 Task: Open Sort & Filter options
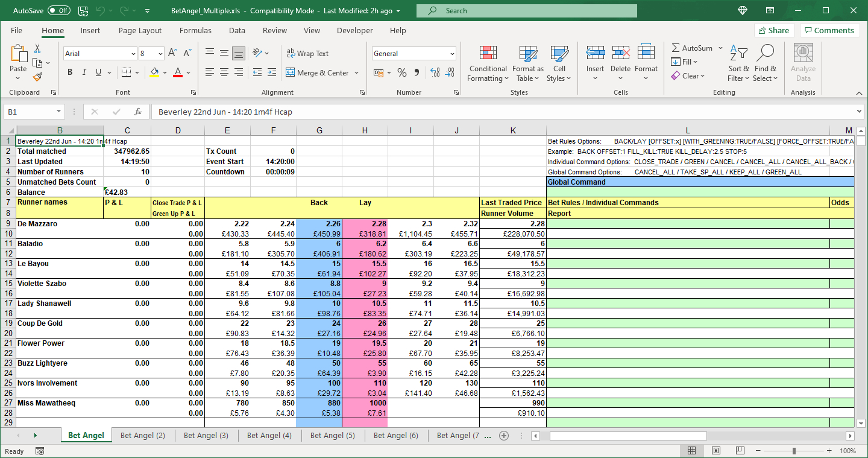click(x=738, y=63)
